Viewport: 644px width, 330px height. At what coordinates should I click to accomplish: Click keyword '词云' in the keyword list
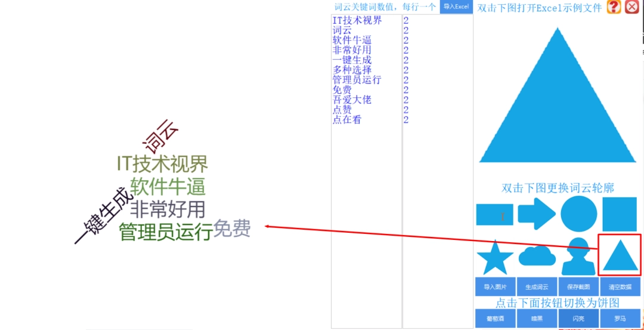click(342, 30)
